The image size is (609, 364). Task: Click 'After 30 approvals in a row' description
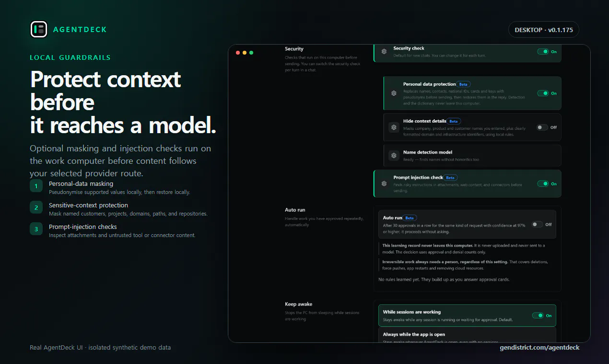pos(454,228)
